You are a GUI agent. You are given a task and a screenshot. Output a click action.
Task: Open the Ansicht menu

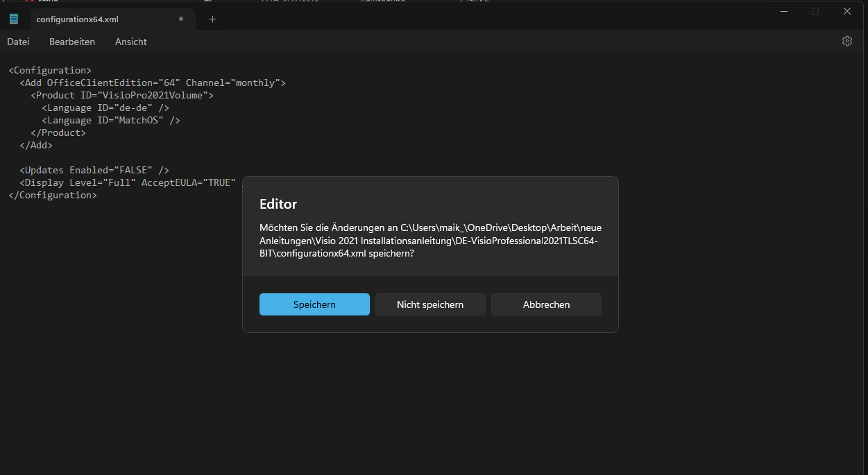point(131,42)
